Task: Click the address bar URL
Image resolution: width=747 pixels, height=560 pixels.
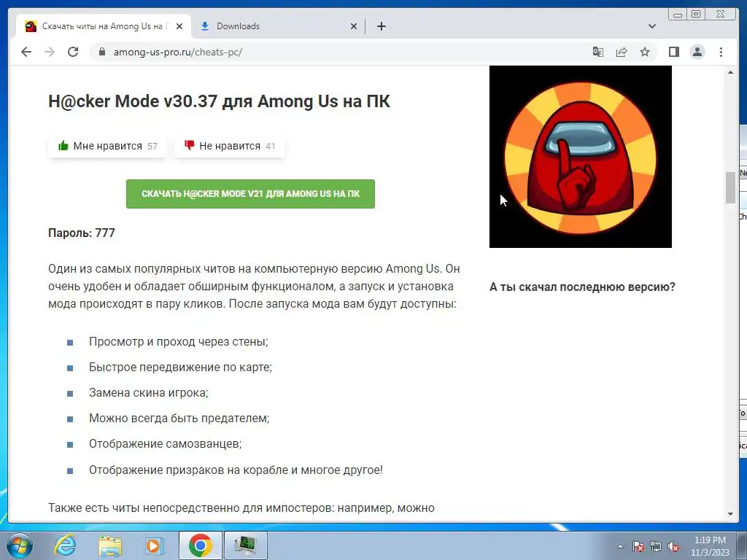Action: pyautogui.click(x=178, y=52)
